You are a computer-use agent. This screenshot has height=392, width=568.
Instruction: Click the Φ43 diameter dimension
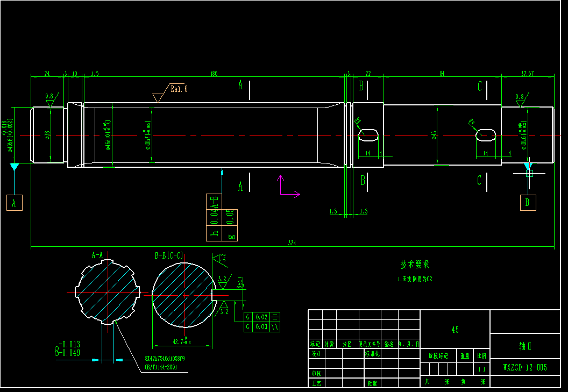coord(434,135)
